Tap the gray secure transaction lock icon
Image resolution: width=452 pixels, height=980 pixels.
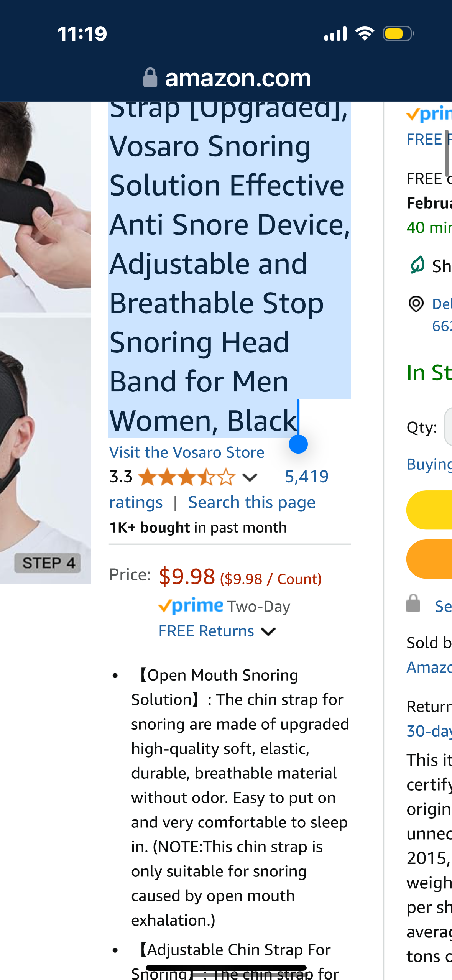pos(413,603)
